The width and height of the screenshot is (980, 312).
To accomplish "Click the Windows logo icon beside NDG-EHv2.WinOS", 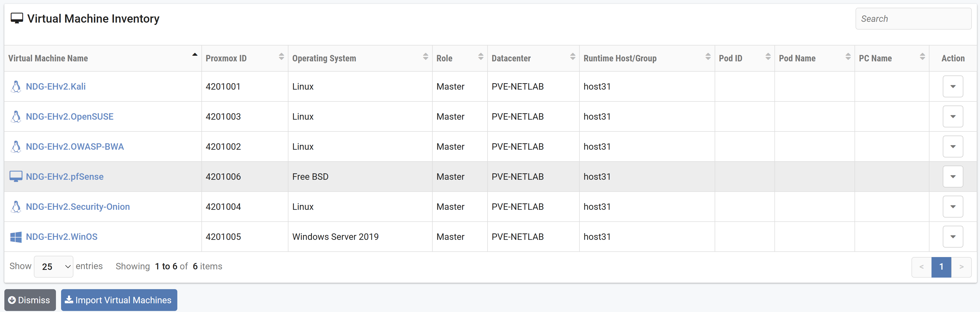I will [16, 237].
